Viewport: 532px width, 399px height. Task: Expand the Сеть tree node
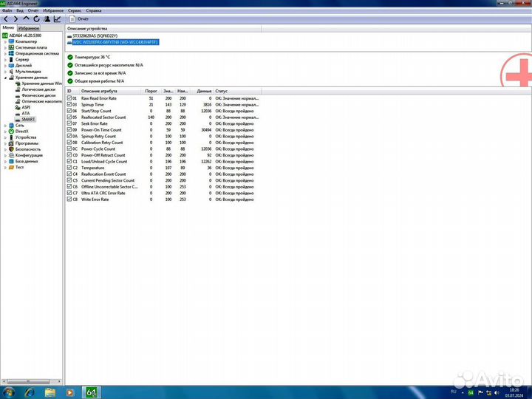[5, 126]
